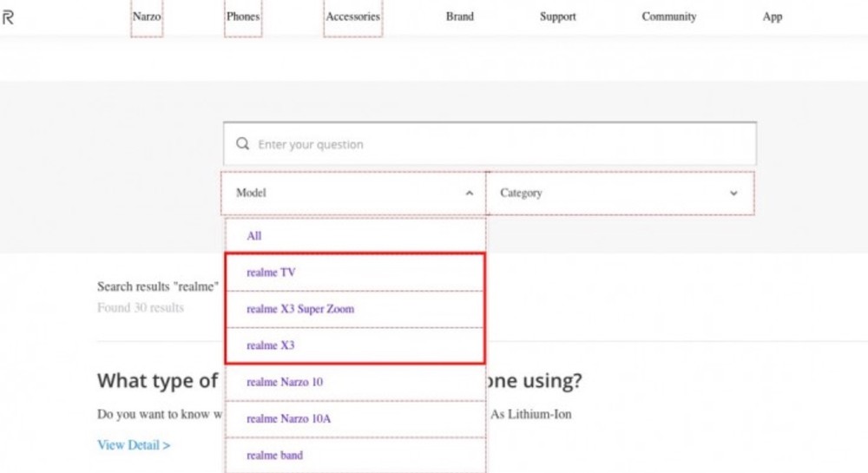Open the Support page

point(557,16)
